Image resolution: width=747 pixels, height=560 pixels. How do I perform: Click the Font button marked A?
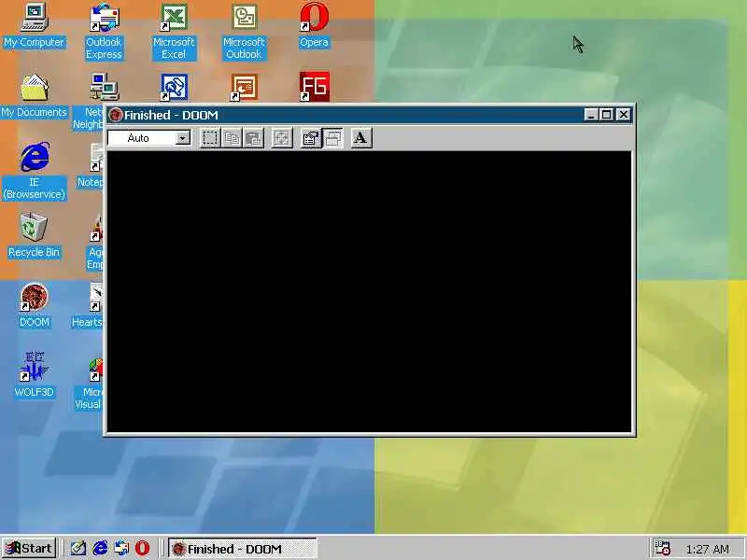click(361, 138)
